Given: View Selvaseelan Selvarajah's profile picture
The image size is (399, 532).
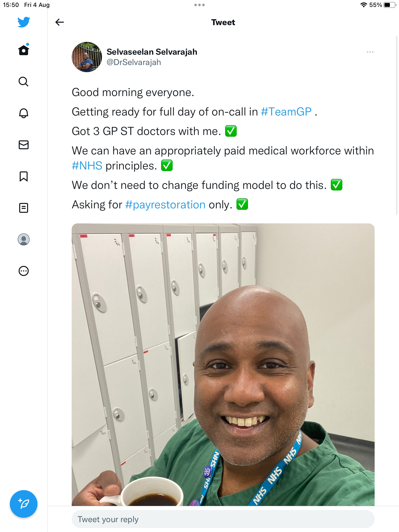Looking at the screenshot, I should (x=87, y=57).
